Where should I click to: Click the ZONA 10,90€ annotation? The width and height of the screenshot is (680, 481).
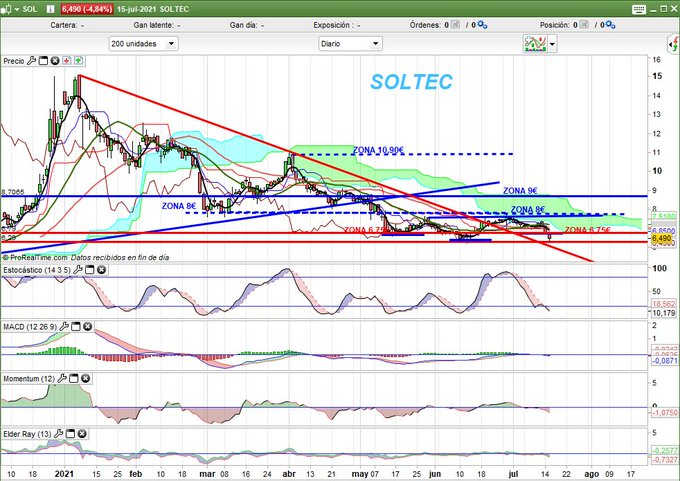pos(378,150)
